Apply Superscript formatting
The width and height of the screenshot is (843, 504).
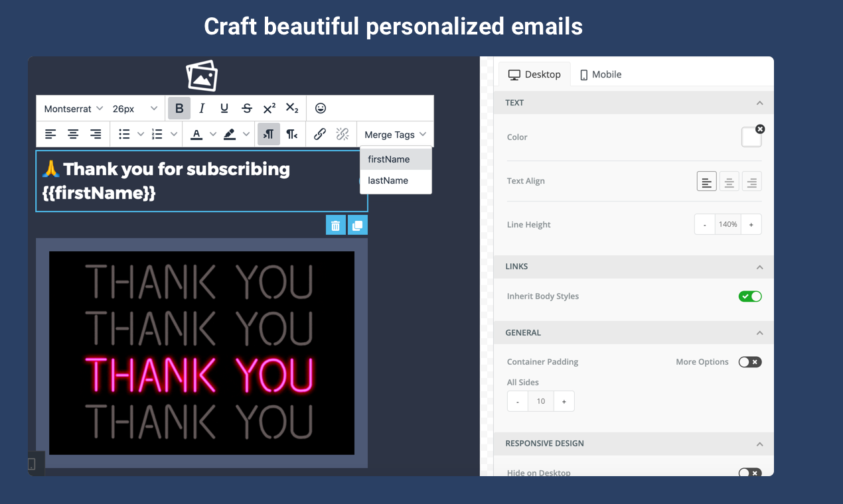tap(269, 108)
